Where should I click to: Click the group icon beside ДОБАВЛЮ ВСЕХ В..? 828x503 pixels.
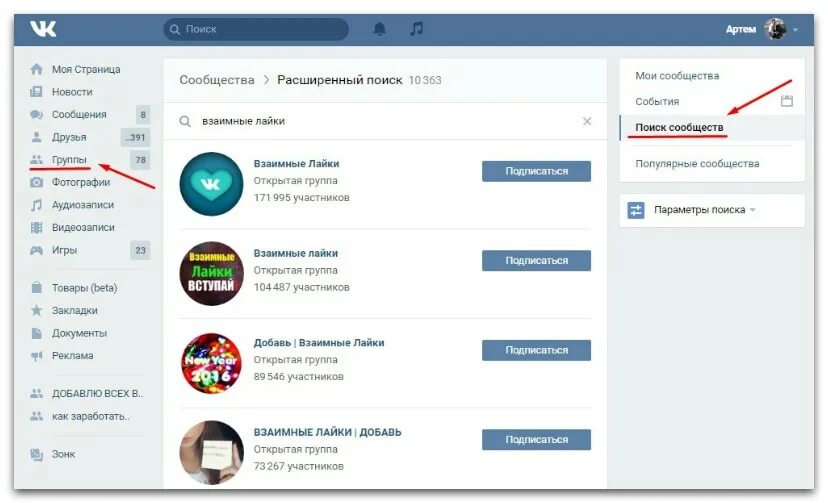(36, 393)
